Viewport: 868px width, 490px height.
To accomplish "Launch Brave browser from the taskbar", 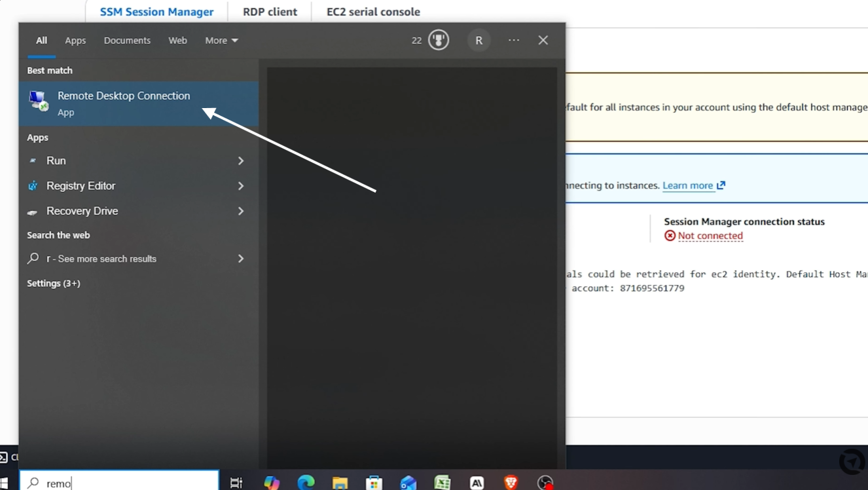I will (511, 483).
